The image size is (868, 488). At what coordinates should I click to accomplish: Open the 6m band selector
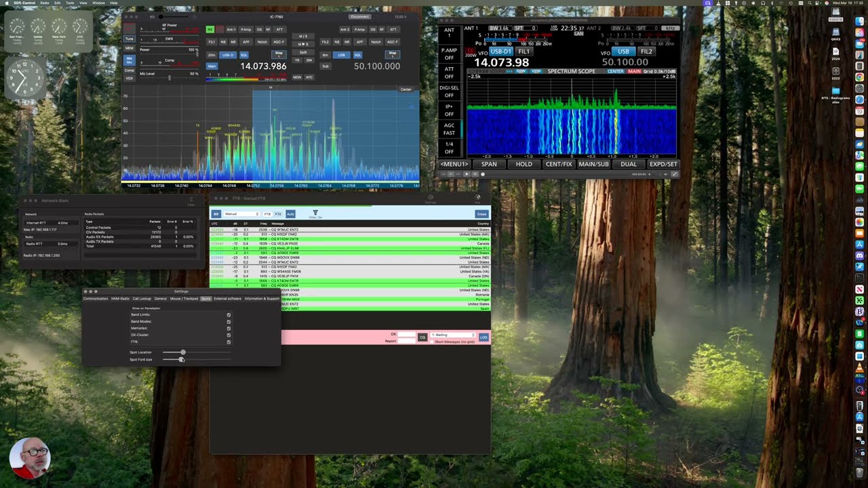(x=325, y=55)
